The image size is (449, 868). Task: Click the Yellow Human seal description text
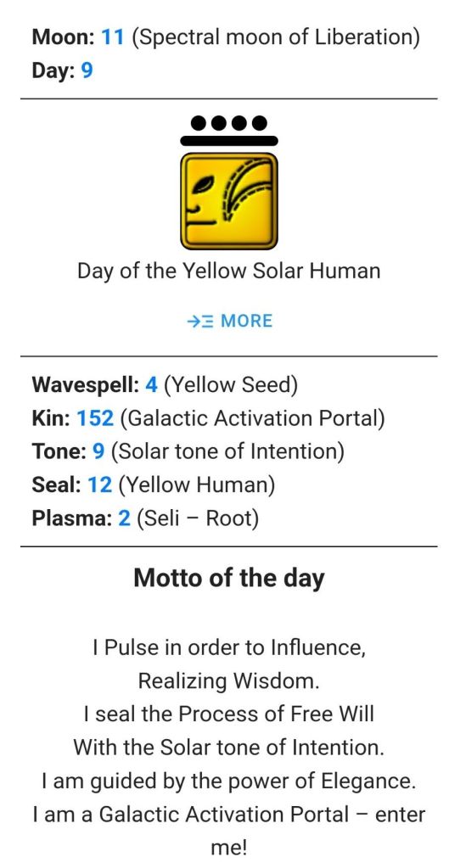197,485
